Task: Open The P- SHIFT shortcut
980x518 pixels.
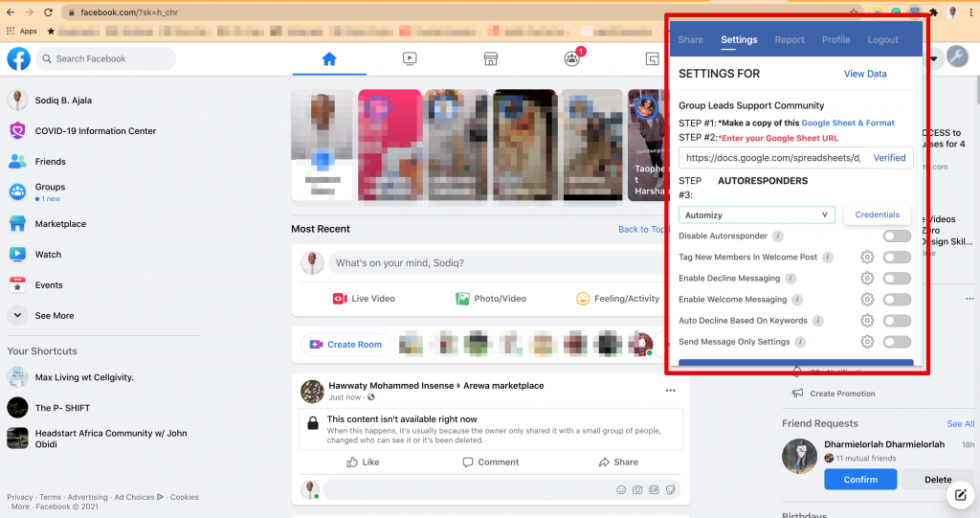Action: 62,408
